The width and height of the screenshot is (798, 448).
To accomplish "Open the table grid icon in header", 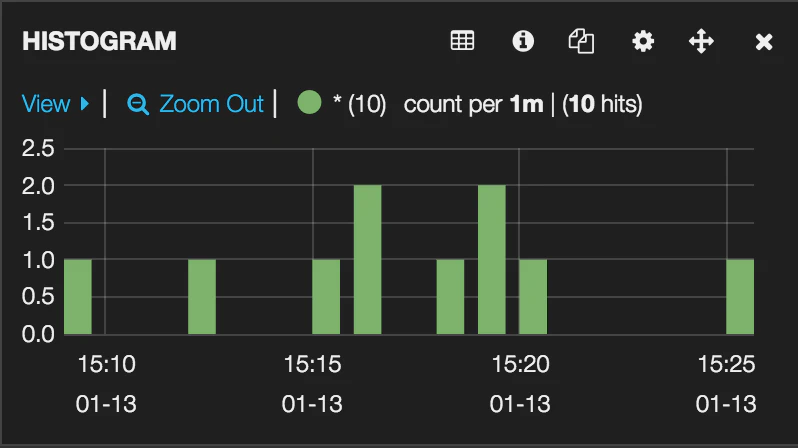I will pos(462,41).
